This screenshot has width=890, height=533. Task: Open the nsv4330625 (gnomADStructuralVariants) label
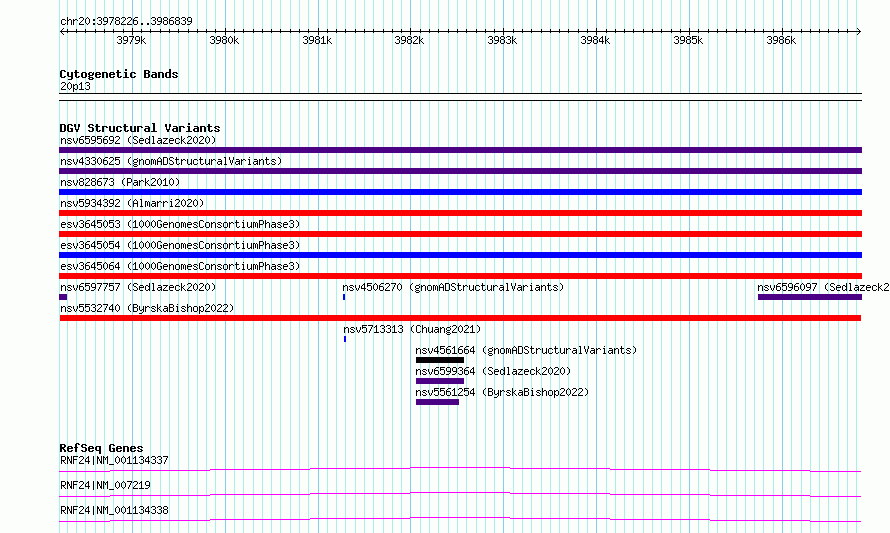(171, 161)
